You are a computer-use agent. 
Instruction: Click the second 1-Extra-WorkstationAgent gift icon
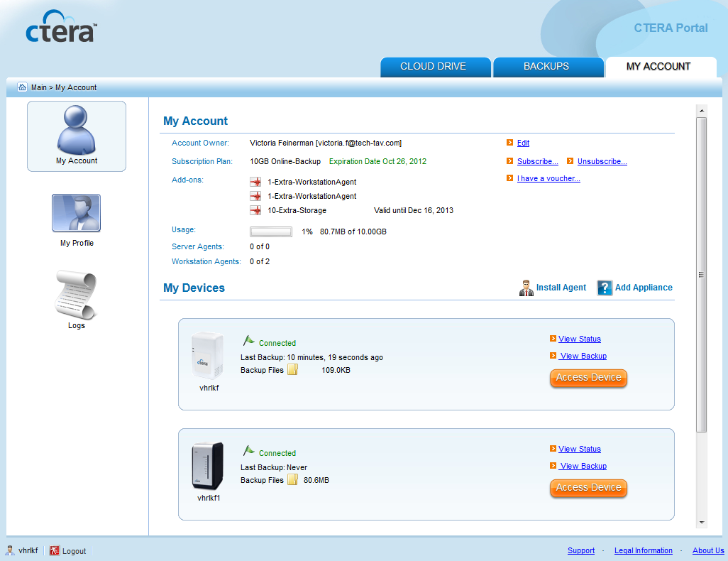255,196
